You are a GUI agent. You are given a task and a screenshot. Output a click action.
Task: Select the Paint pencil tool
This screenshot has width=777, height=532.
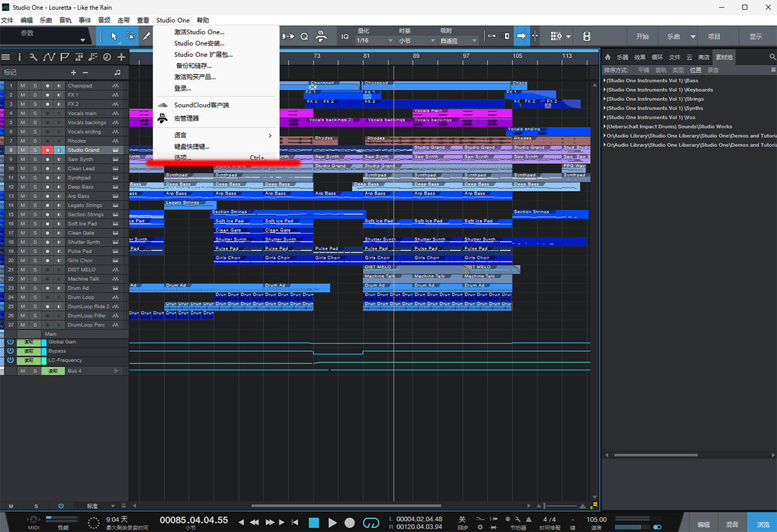point(146,36)
